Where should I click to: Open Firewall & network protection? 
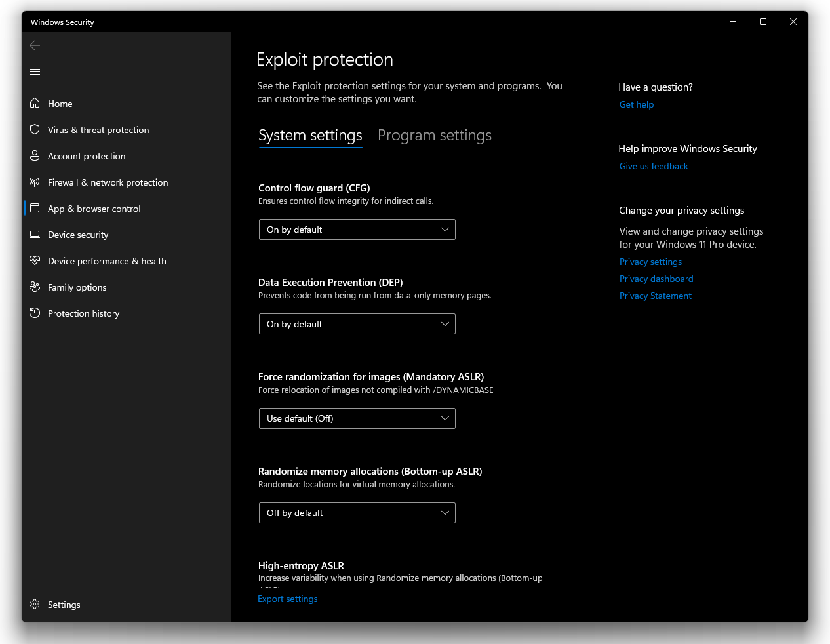108,182
